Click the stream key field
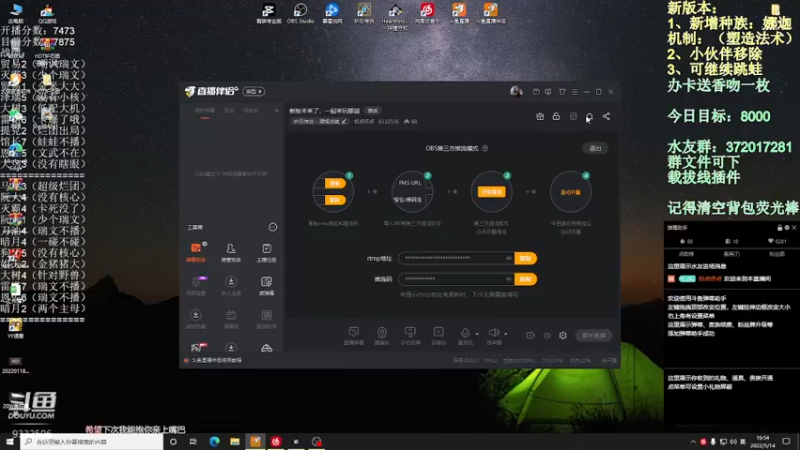This screenshot has width=800, height=450. [457, 279]
